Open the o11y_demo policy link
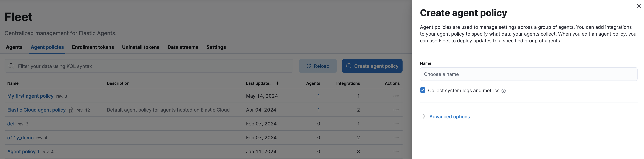The height and width of the screenshot is (159, 644). 20,138
